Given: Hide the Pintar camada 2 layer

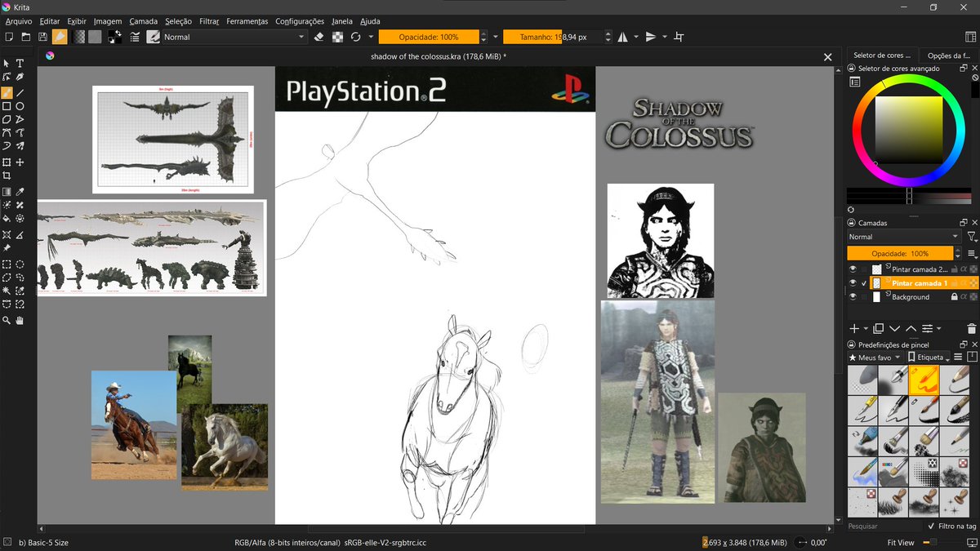Looking at the screenshot, I should click(853, 269).
